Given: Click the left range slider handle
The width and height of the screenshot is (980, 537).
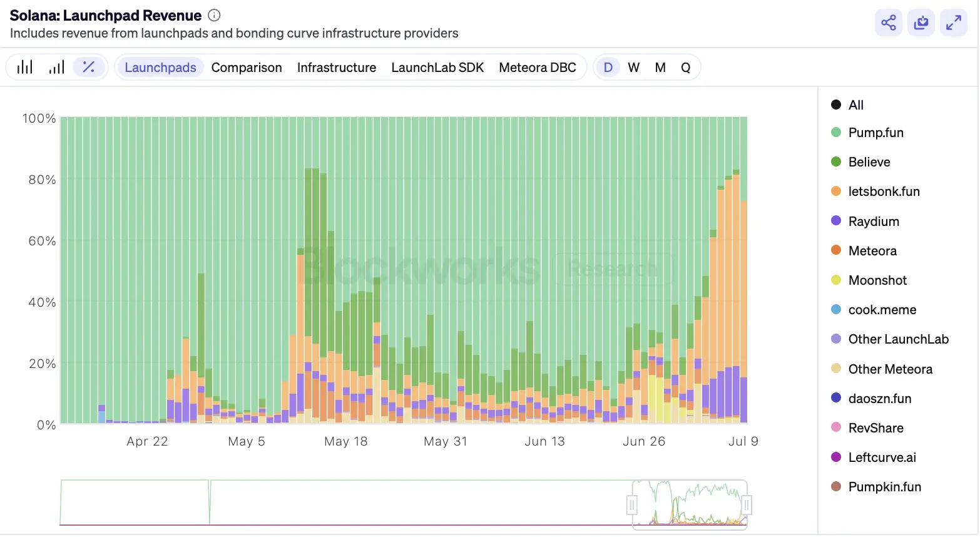Looking at the screenshot, I should click(632, 504).
